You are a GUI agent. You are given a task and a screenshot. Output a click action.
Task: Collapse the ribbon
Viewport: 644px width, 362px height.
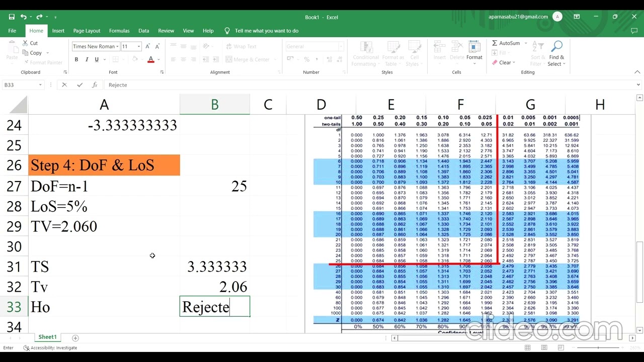[637, 72]
